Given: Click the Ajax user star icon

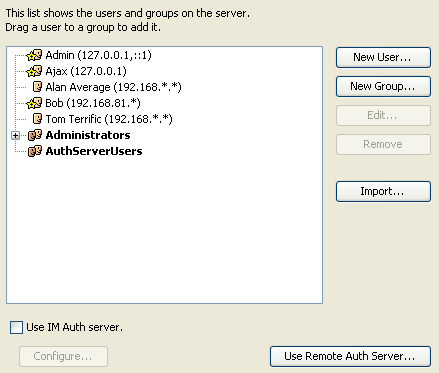Looking at the screenshot, I should click(34, 71).
